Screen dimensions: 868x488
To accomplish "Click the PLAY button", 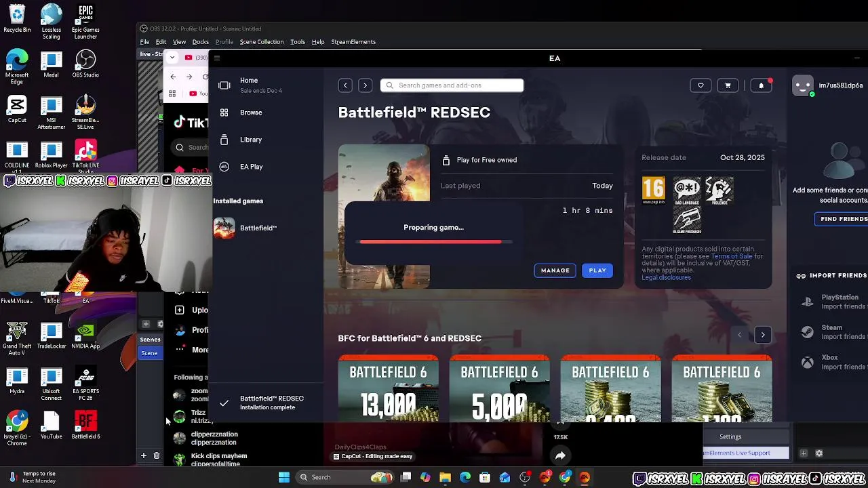I will pos(597,270).
